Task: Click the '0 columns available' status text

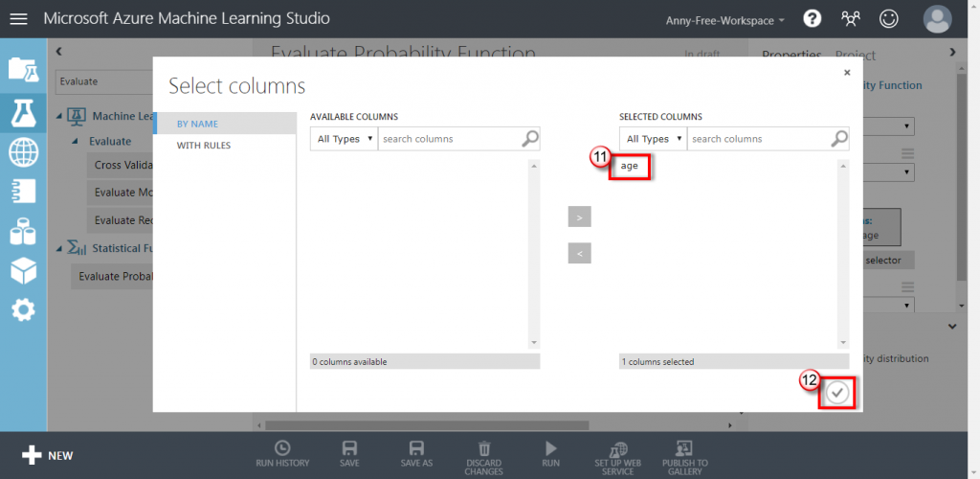Action: click(x=349, y=361)
